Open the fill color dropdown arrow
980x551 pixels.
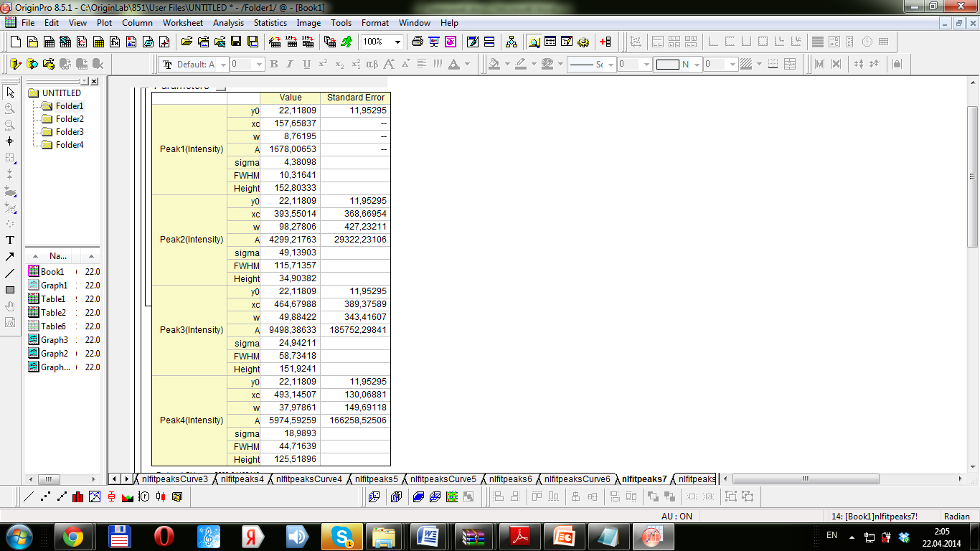tap(507, 64)
